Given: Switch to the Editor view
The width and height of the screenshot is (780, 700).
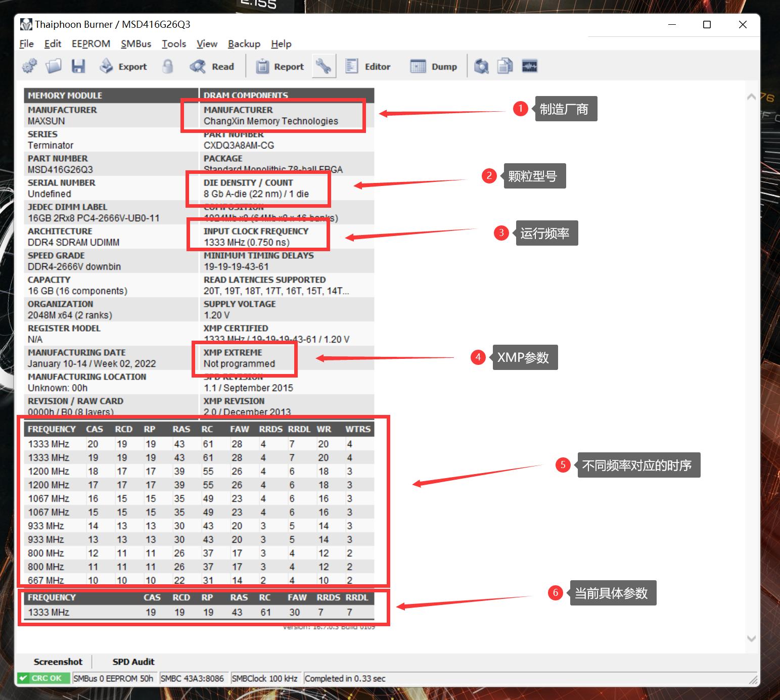Looking at the screenshot, I should coord(368,66).
